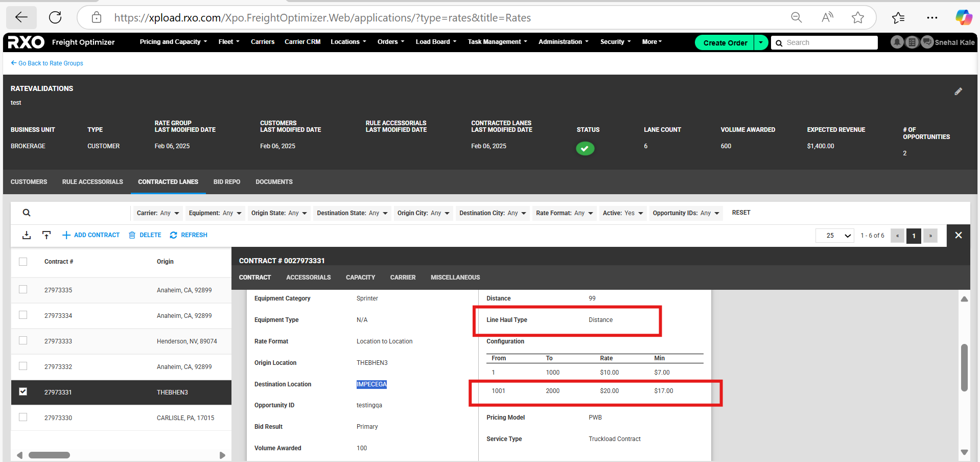The height and width of the screenshot is (462, 980).
Task: Open the contract Capacity tab
Action: coord(360,278)
